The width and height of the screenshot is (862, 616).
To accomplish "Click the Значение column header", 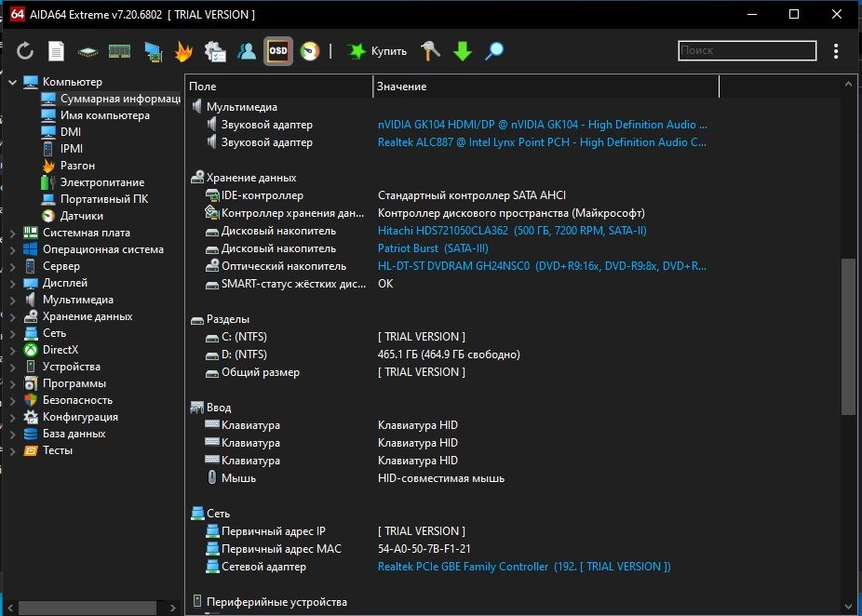I will coord(545,87).
